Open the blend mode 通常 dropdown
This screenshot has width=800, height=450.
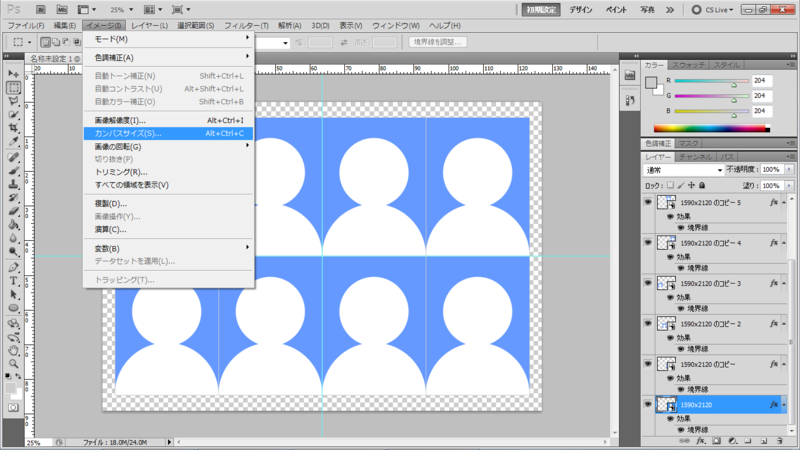click(x=683, y=170)
